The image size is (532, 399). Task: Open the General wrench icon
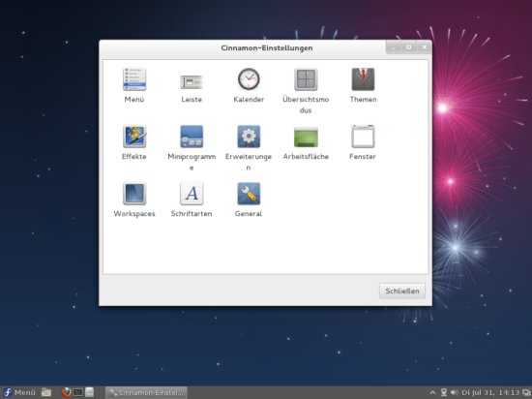coord(249,194)
